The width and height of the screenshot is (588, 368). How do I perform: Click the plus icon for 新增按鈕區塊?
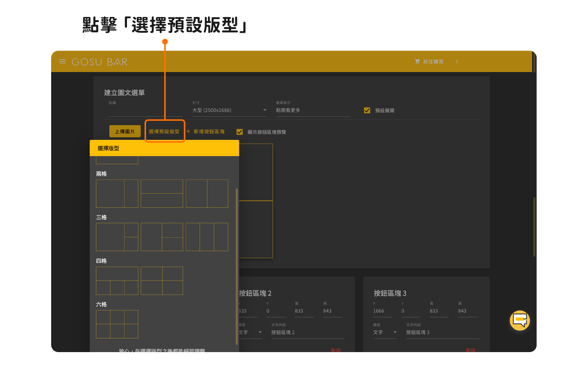coord(188,131)
